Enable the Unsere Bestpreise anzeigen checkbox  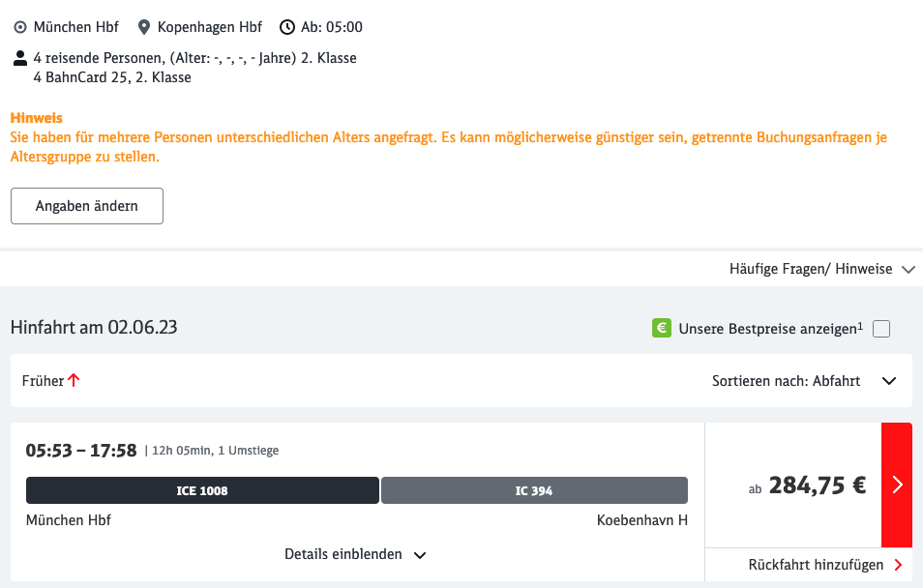[x=881, y=329]
